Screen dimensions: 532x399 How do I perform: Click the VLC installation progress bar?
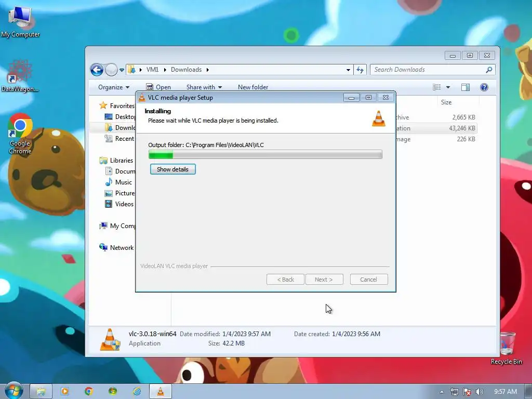[265, 155]
